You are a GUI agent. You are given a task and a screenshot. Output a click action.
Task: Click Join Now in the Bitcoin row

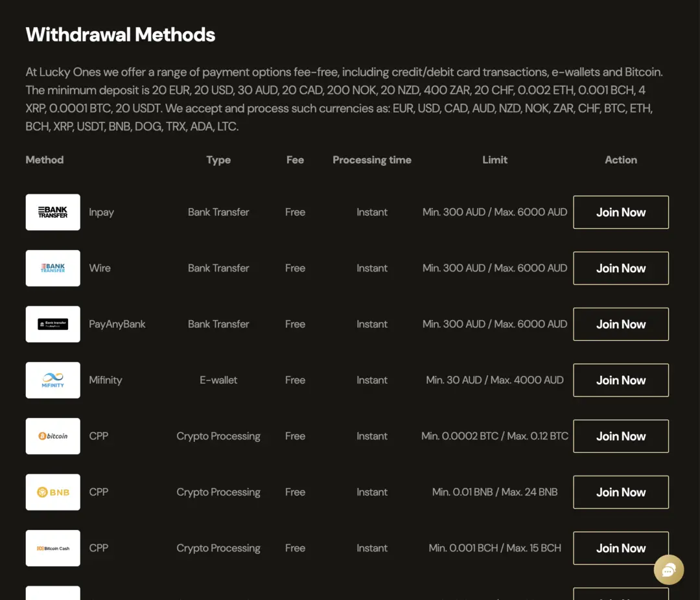[621, 436]
